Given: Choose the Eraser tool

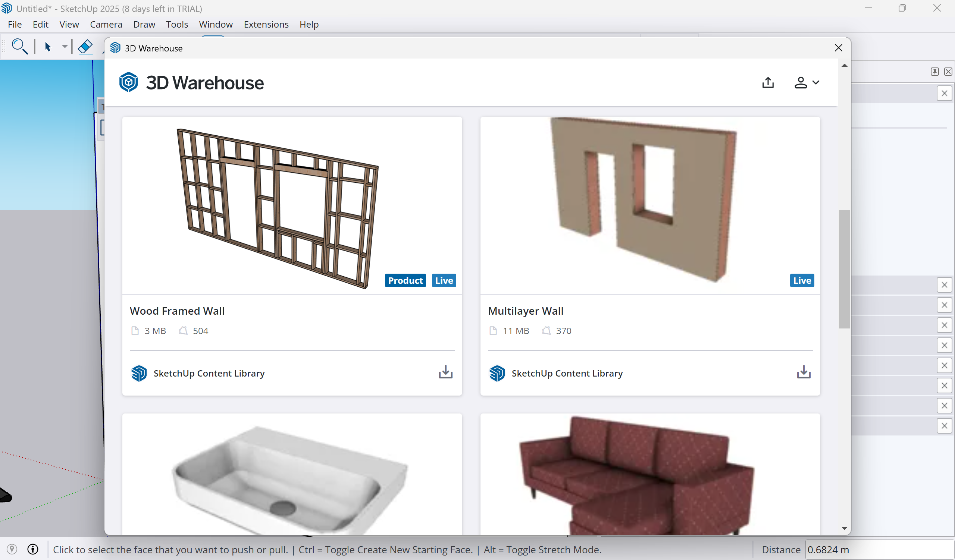Looking at the screenshot, I should pos(85,47).
